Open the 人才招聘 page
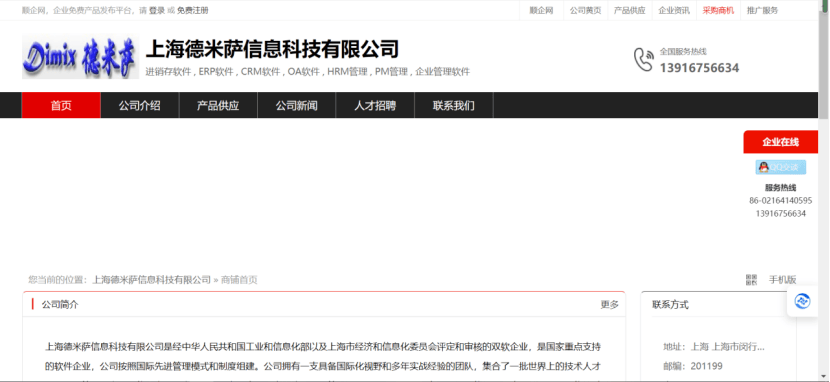 point(375,105)
